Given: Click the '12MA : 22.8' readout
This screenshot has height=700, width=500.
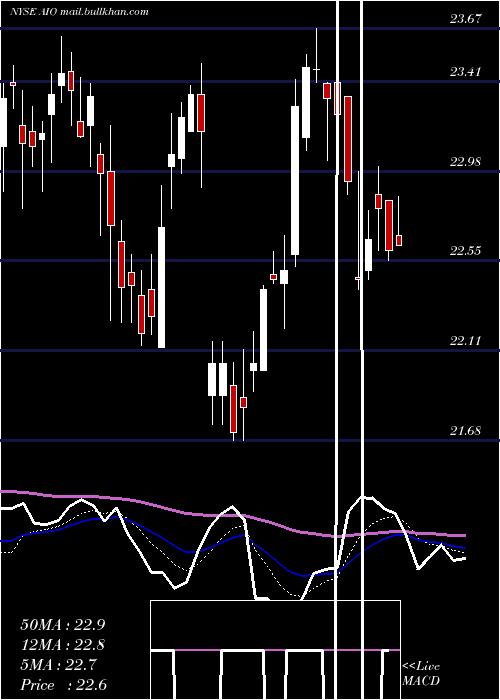Looking at the screenshot, I should (63, 645).
